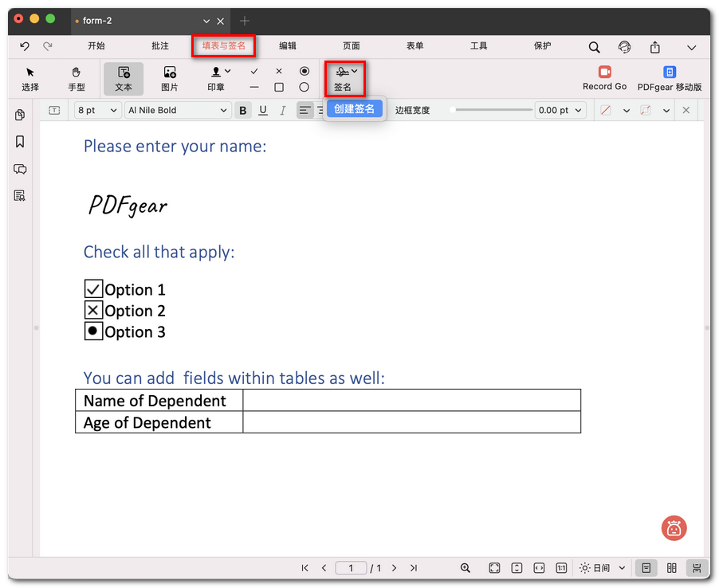Open the bookmarks sidebar panel

[20, 142]
